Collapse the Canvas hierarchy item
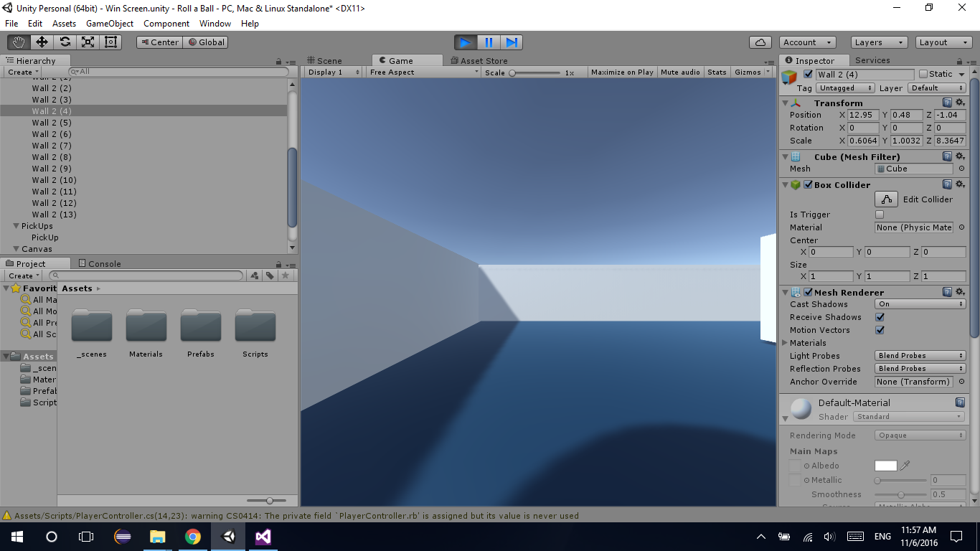980x551 pixels. point(16,249)
